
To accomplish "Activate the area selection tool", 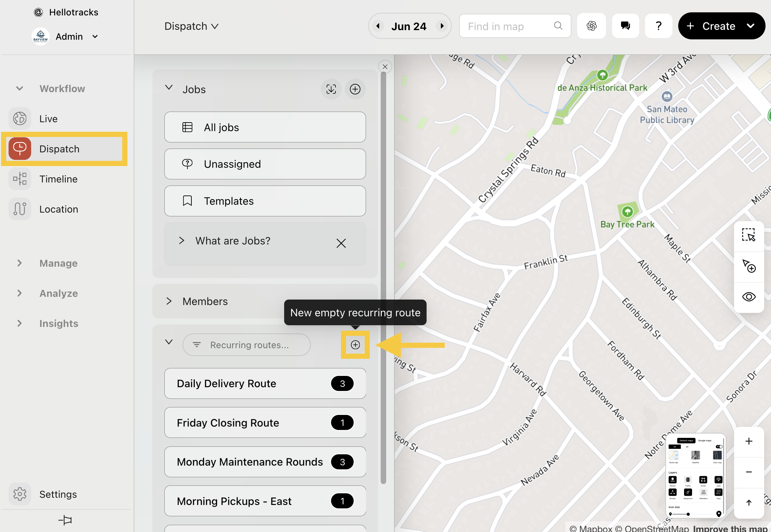I will (x=749, y=235).
